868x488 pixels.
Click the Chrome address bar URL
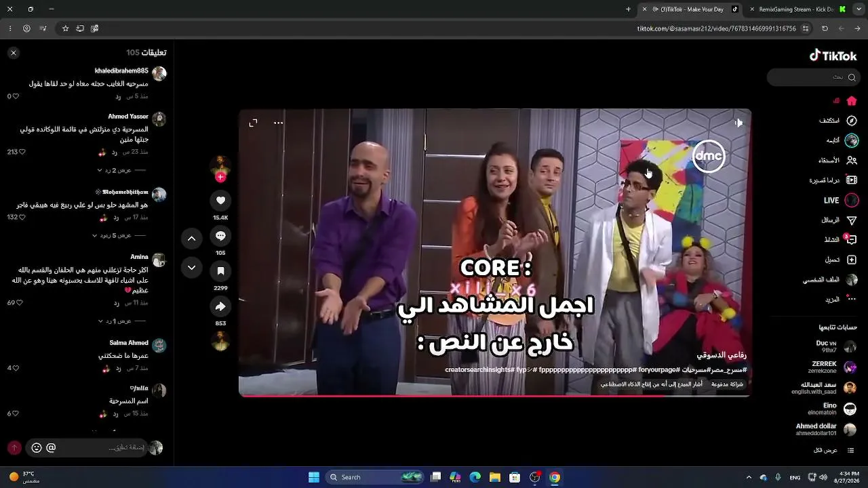pos(716,28)
